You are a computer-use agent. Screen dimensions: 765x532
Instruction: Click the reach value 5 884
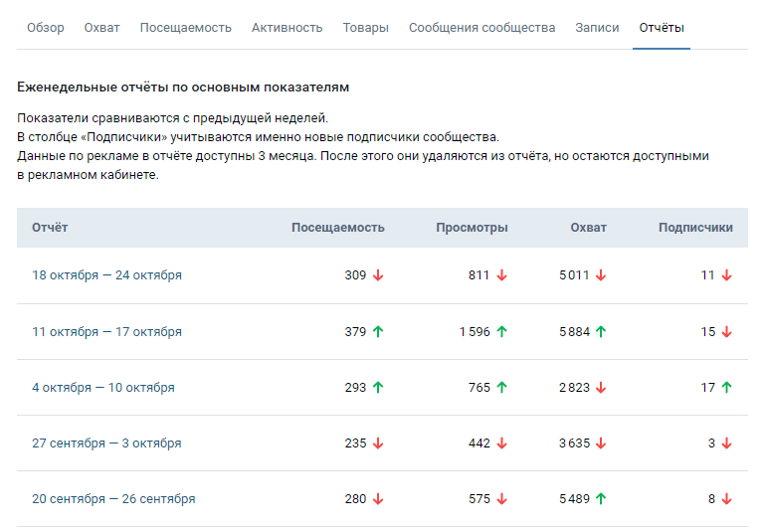[x=574, y=332]
